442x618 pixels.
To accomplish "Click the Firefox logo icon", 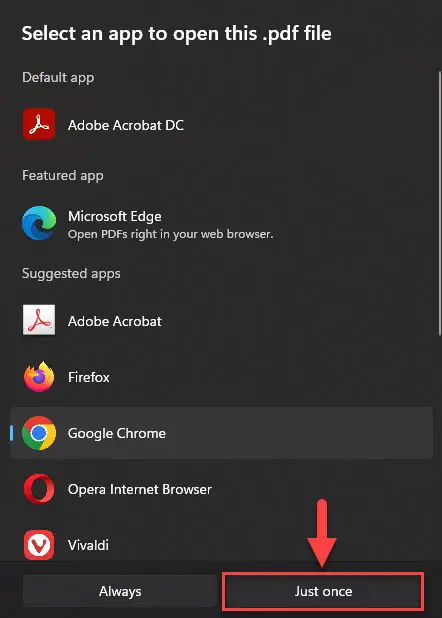I will pos(39,377).
